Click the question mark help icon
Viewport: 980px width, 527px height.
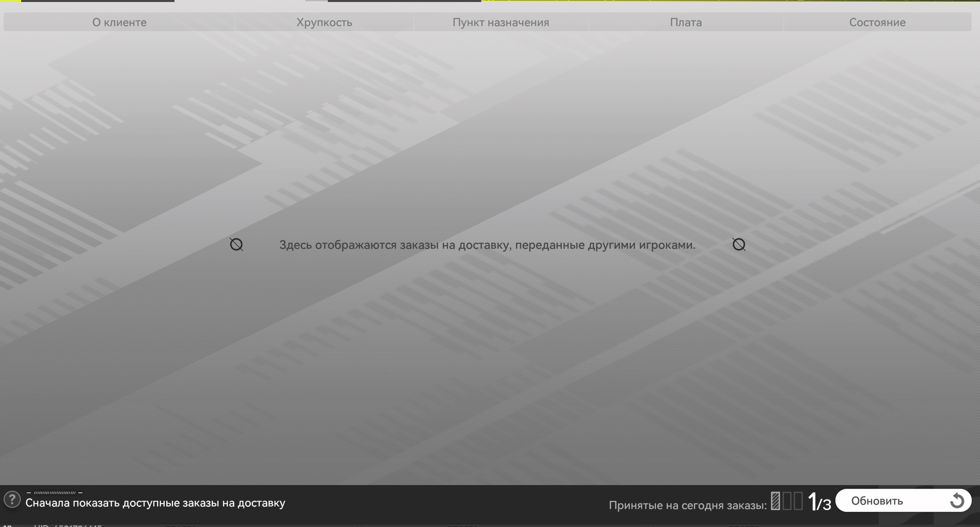coord(12,499)
